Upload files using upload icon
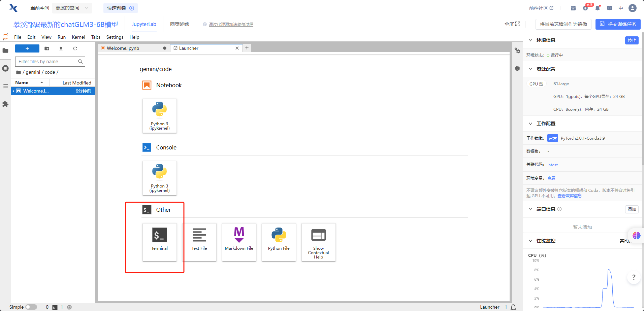The width and height of the screenshot is (644, 311). tap(61, 48)
